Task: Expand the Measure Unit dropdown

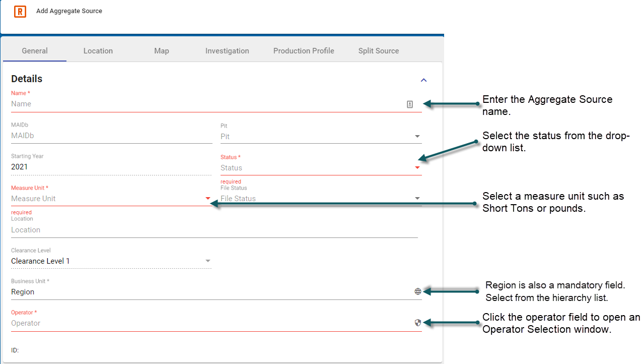Action: [208, 199]
